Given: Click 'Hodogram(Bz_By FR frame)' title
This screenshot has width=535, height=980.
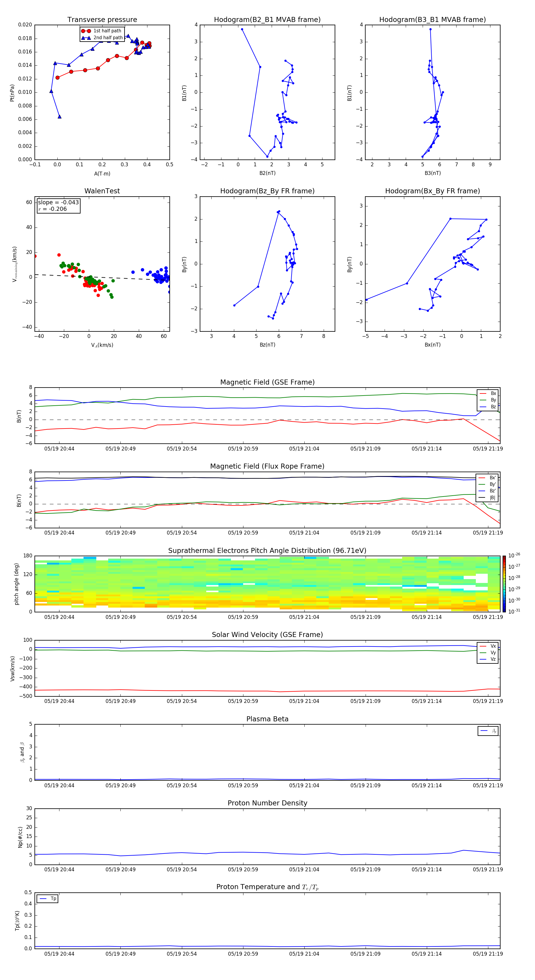Looking at the screenshot, I should click(x=267, y=191).
